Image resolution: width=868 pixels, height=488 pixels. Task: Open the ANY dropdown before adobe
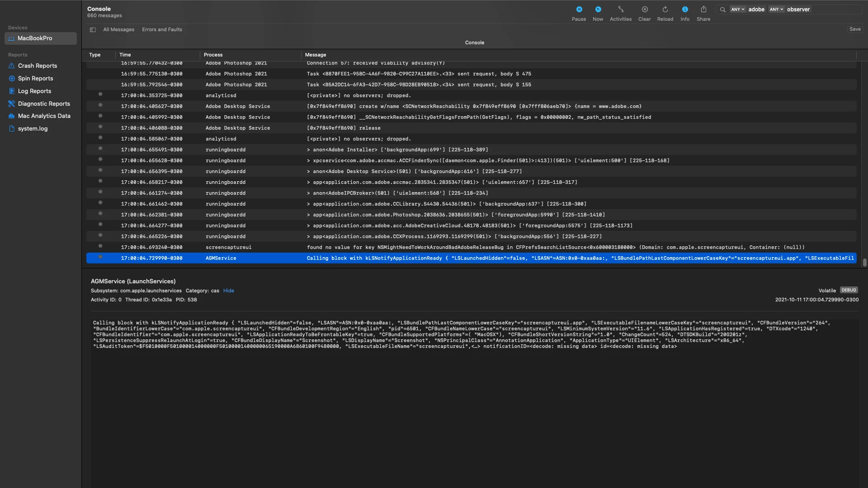(x=737, y=9)
